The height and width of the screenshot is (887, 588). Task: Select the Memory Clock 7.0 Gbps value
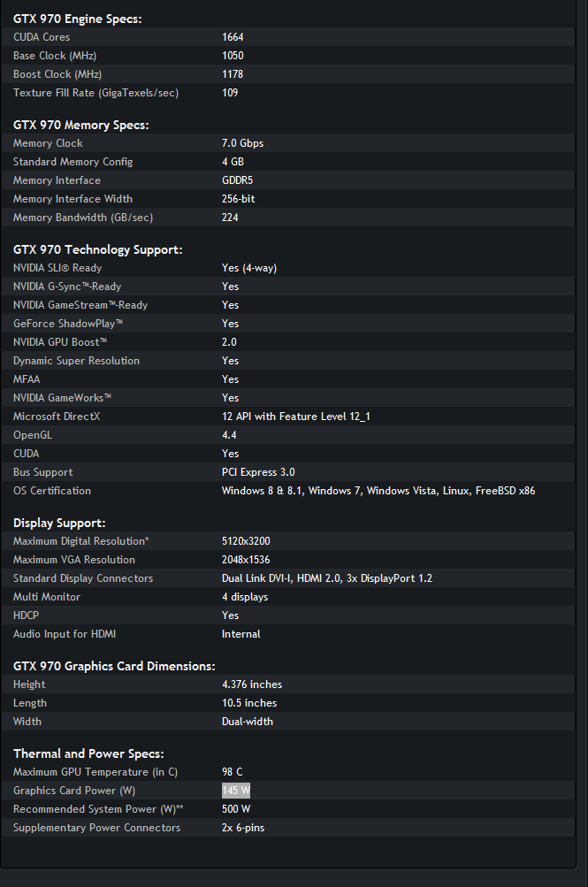pyautogui.click(x=242, y=143)
